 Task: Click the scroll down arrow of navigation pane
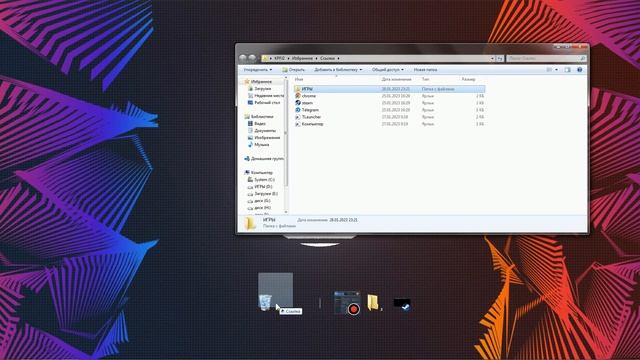(x=286, y=212)
